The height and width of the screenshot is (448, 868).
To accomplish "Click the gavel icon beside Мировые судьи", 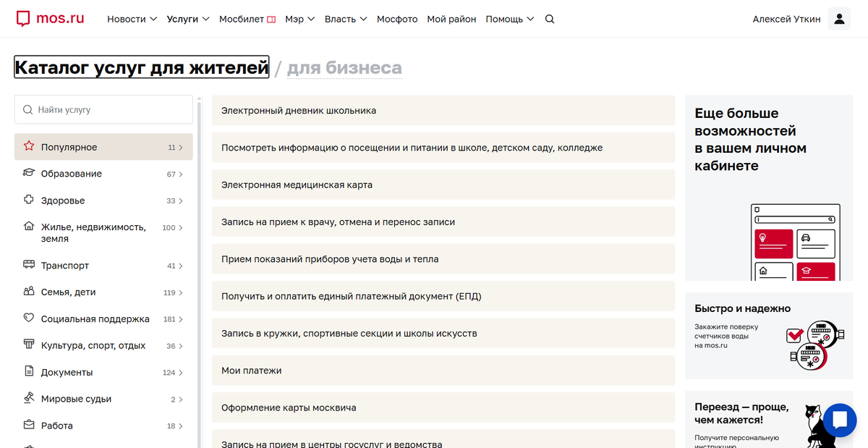I will tap(29, 398).
